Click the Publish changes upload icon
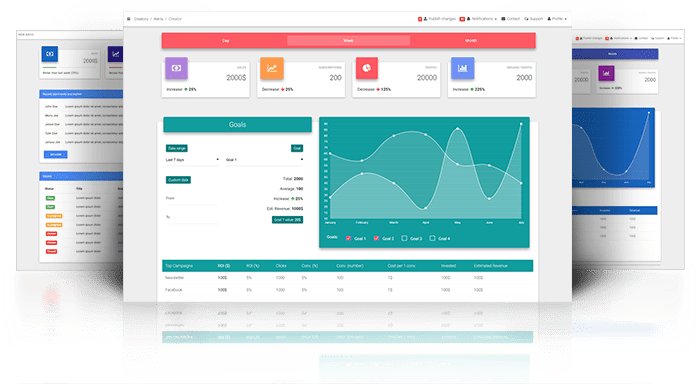This screenshot has height=384, width=700. coord(425,19)
